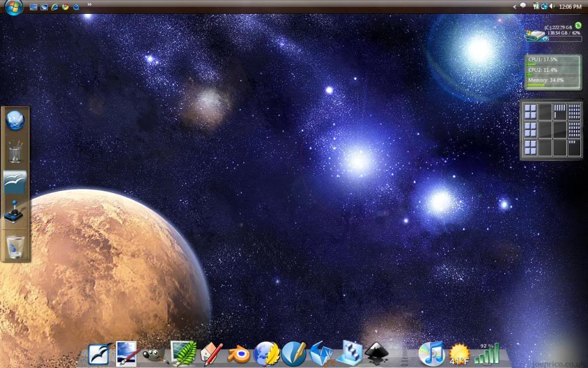588x368 pixels.
Task: Select the bottom-left cell in grid gadget
Action: [x=530, y=148]
